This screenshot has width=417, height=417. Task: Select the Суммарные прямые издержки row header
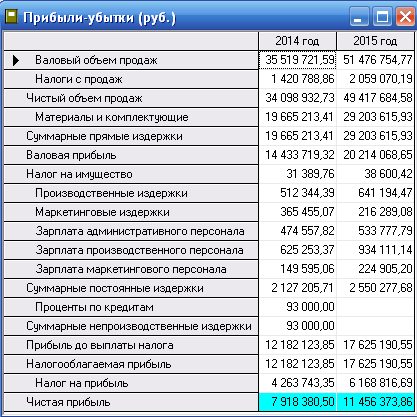131,136
